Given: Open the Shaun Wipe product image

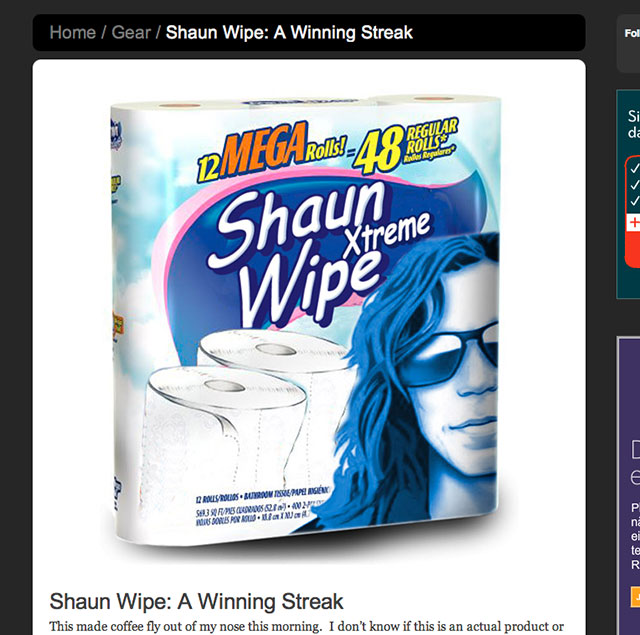Looking at the screenshot, I should [x=305, y=320].
